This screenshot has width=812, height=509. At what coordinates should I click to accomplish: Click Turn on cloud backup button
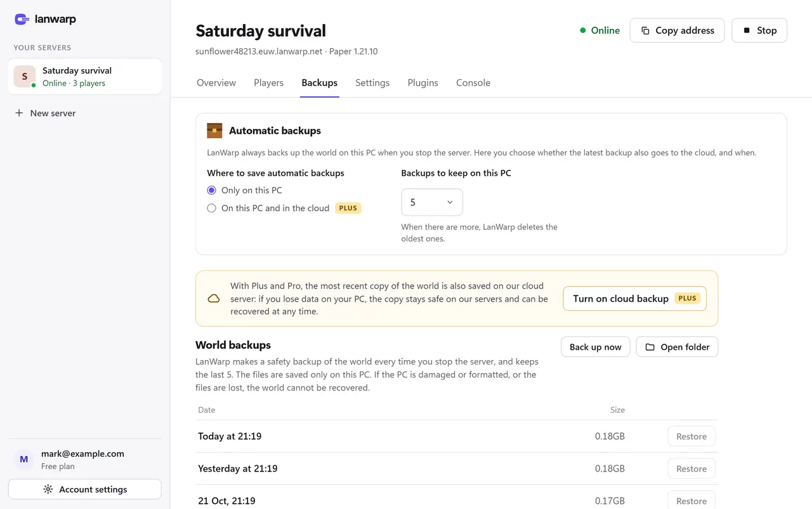(x=635, y=299)
